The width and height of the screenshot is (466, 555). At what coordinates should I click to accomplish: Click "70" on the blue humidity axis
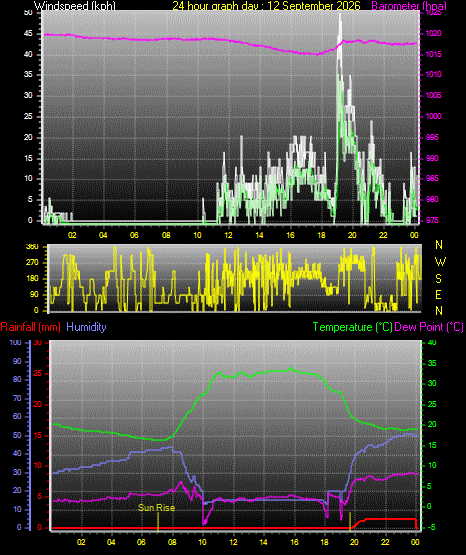17,398
